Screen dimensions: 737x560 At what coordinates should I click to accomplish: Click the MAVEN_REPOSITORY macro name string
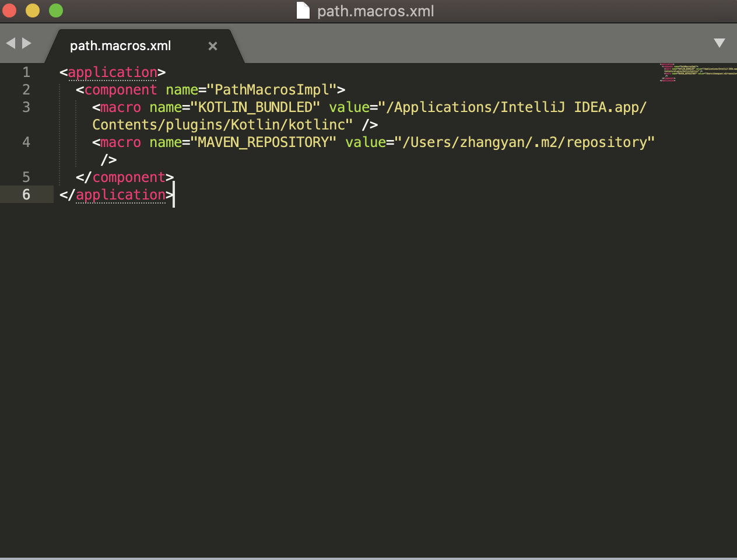pyautogui.click(x=264, y=142)
